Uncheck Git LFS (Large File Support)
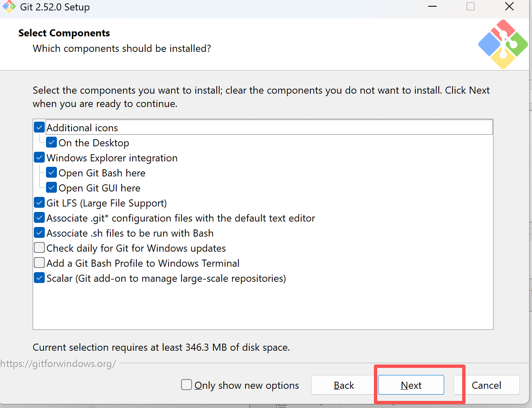 pyautogui.click(x=39, y=203)
